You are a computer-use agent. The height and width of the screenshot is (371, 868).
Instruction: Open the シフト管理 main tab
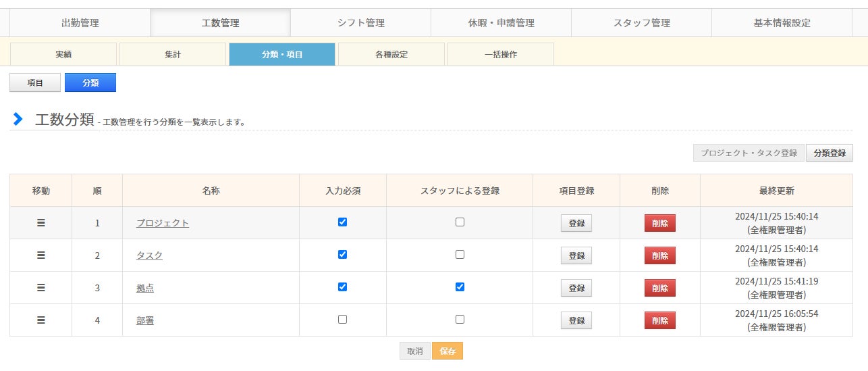point(361,23)
